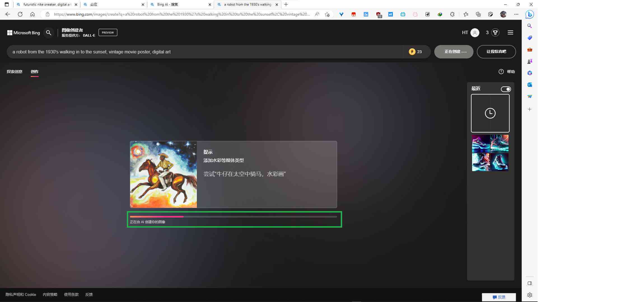
Task: Click the 创作 creation tab
Action: pyautogui.click(x=34, y=71)
